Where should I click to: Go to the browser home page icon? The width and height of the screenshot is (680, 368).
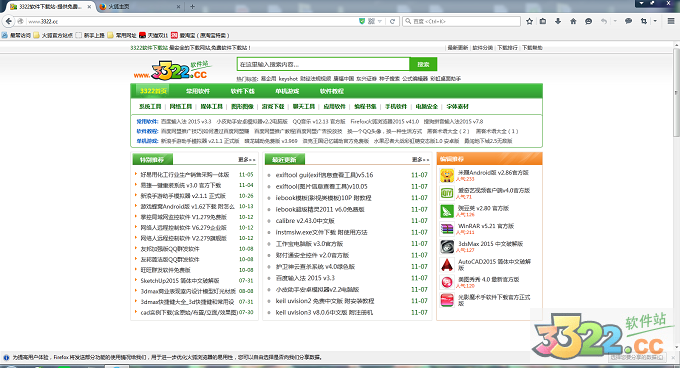click(573, 21)
